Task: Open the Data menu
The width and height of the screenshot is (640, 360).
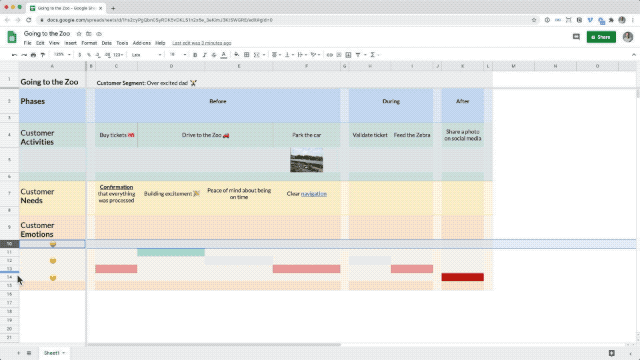Action: tap(107, 43)
